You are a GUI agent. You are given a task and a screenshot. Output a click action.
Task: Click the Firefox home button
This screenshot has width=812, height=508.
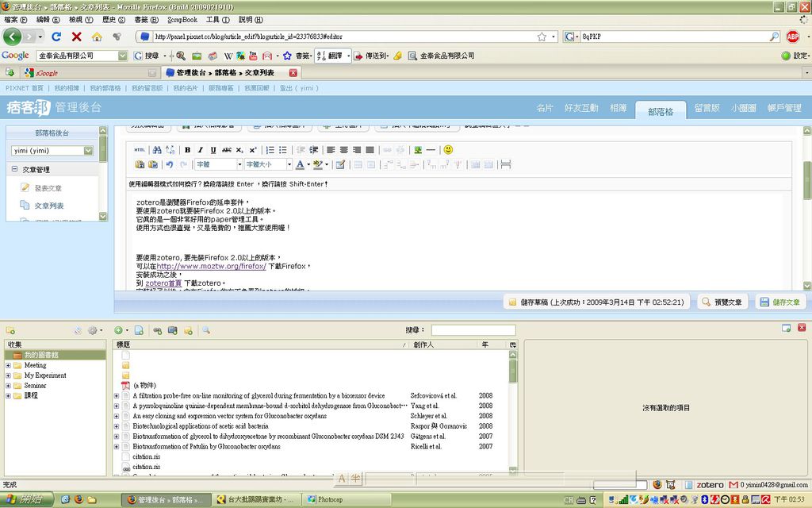pos(97,37)
